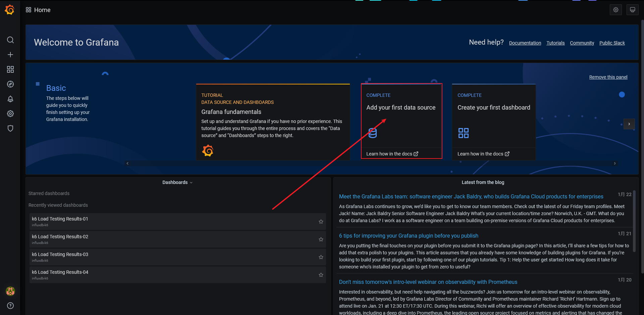
Task: Click the Grafana logo
Action: 10,10
